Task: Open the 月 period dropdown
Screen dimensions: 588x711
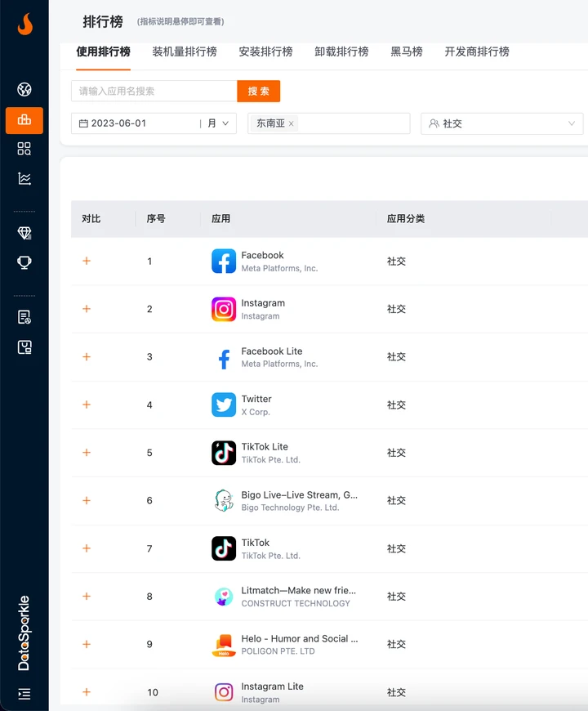Action: click(218, 123)
